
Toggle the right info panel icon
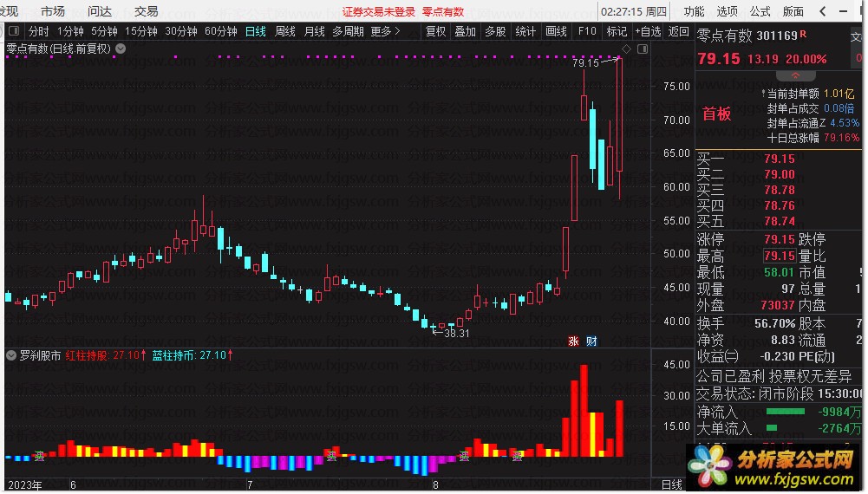[643, 49]
